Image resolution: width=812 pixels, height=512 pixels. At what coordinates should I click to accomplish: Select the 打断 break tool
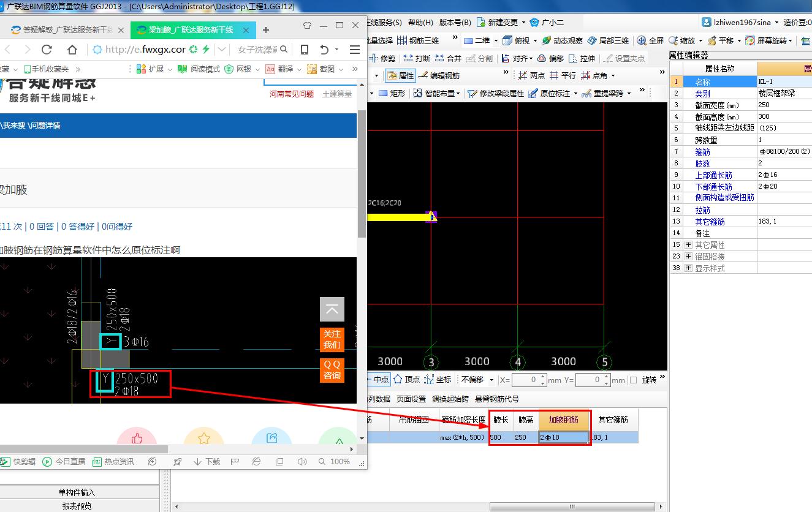(417, 58)
